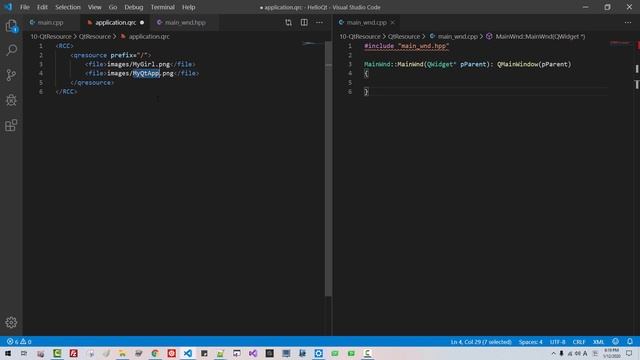Open application.qrc breadcrumb dropdown
Screen dimensions: 640x360
pos(149,36)
